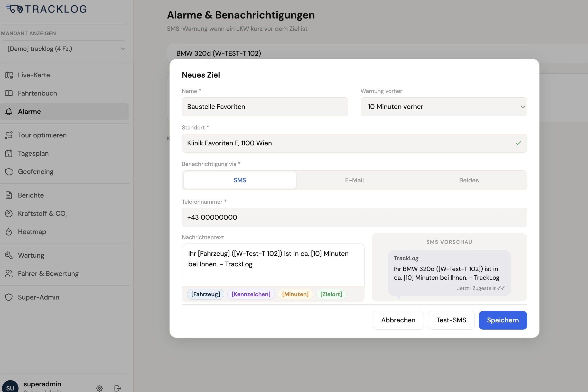This screenshot has width=588, height=392.
Task: Open the Warnung vorher dropdown
Action: 444,107
